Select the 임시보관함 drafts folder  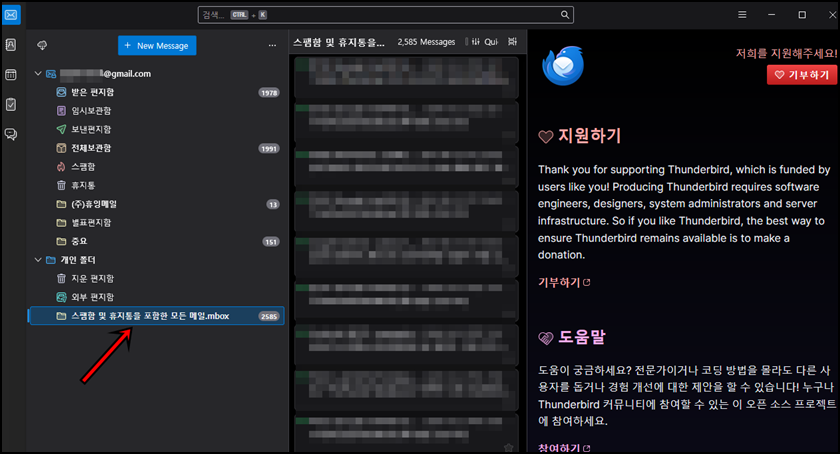pyautogui.click(x=156, y=111)
